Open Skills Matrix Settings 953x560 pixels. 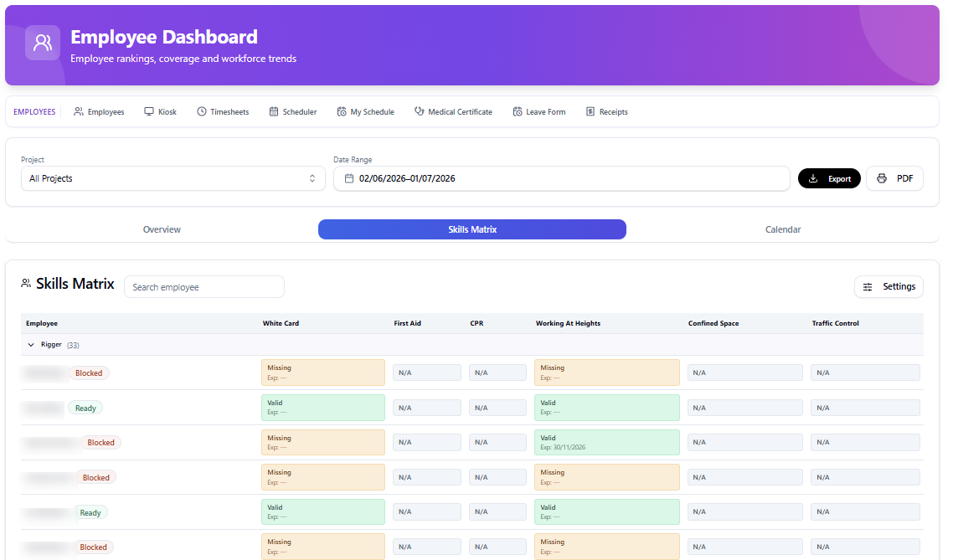tap(889, 286)
